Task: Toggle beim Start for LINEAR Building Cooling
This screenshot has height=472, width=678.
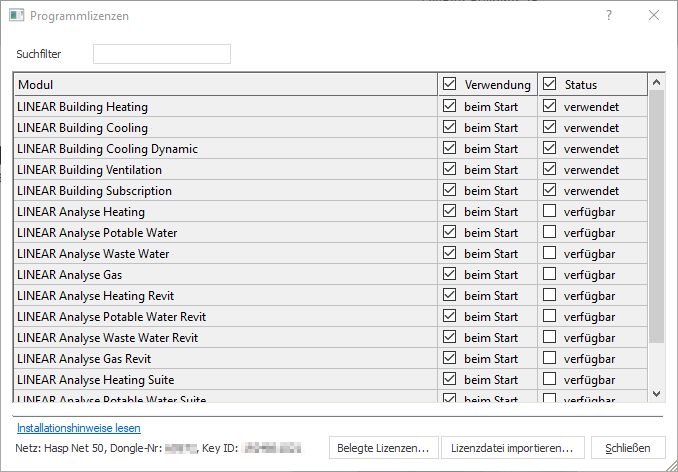Action: (x=450, y=127)
